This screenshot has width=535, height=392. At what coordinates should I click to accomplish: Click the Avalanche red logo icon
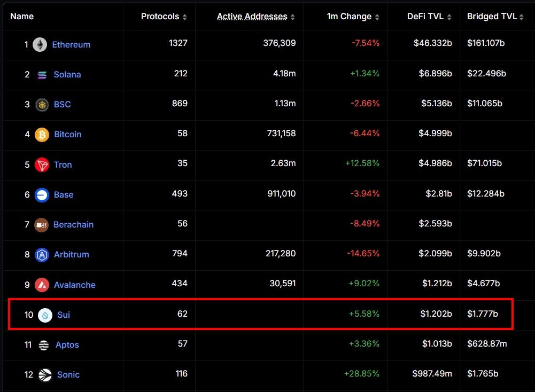click(42, 285)
